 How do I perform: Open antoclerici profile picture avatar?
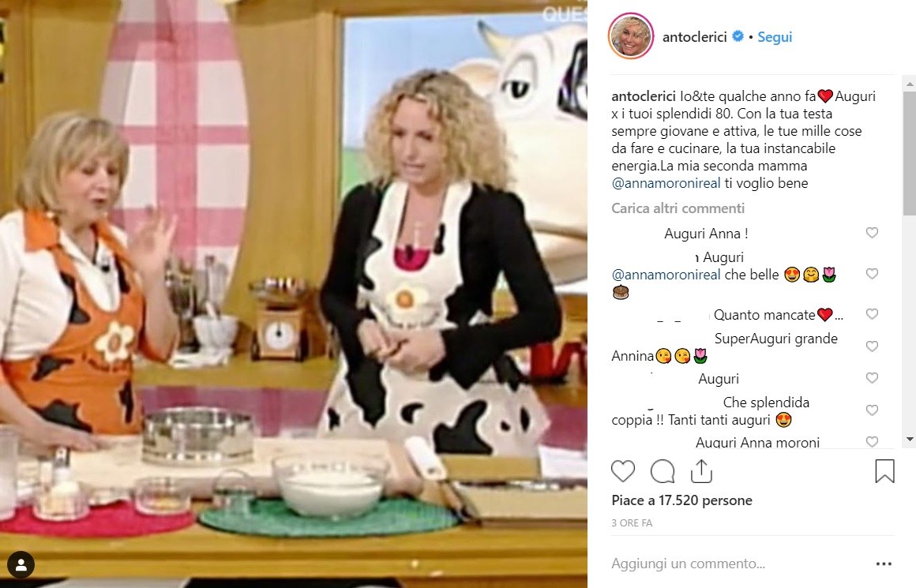[631, 36]
